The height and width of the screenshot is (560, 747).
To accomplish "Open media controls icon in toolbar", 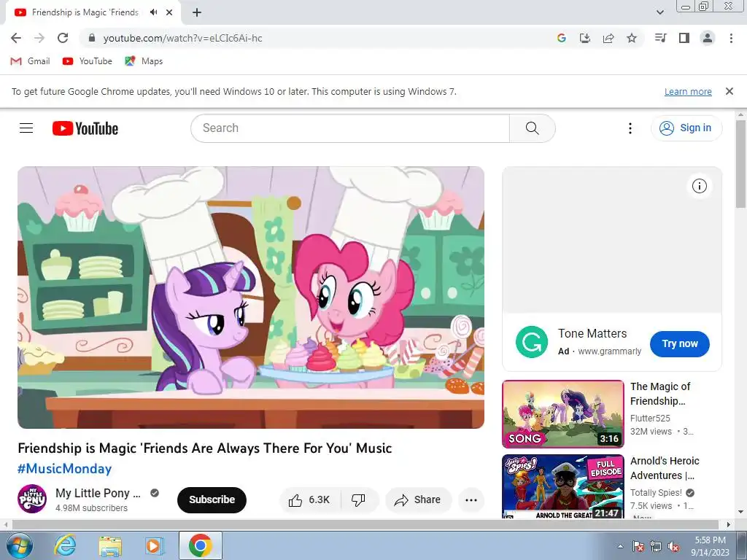I will coord(660,38).
